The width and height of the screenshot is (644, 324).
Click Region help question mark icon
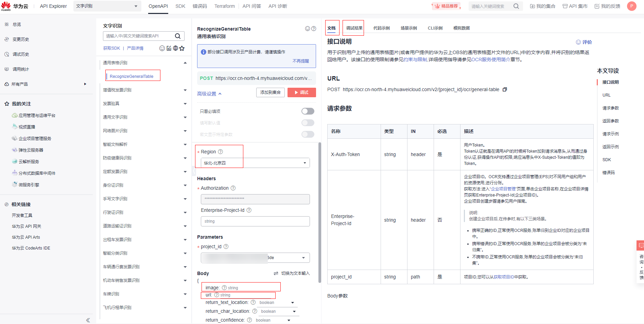220,152
